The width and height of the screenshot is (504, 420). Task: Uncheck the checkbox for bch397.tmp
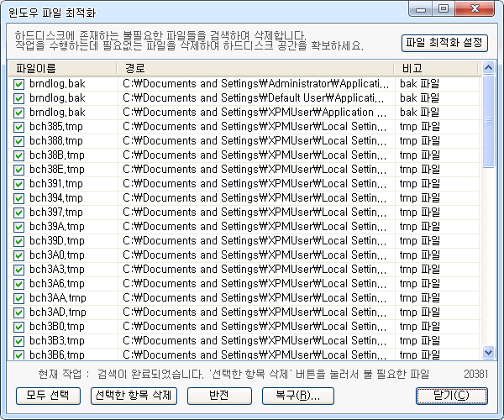[19, 213]
